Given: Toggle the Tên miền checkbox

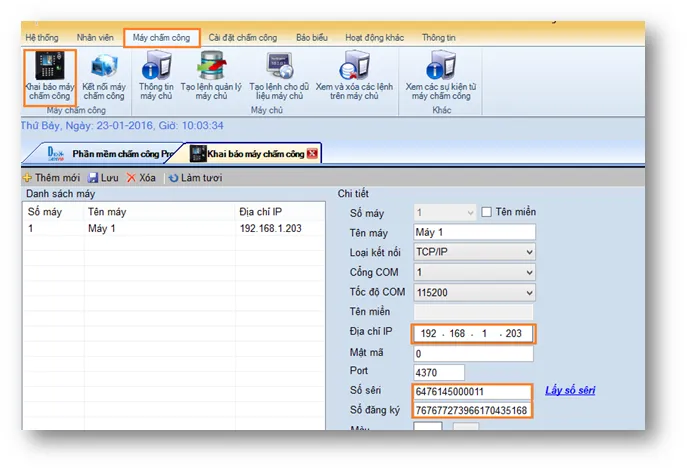Looking at the screenshot, I should pos(486,212).
